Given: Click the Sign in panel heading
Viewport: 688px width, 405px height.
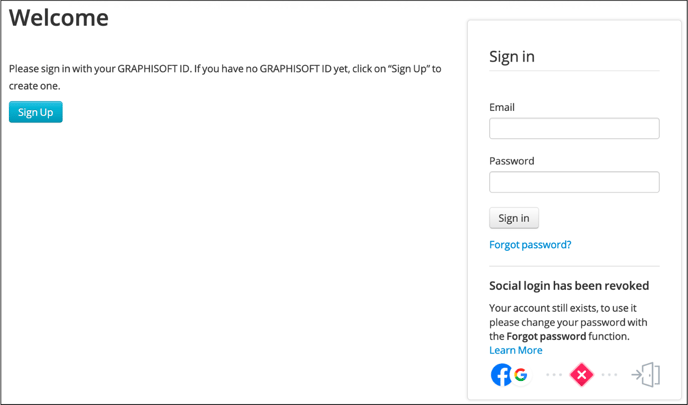Looking at the screenshot, I should [x=512, y=57].
